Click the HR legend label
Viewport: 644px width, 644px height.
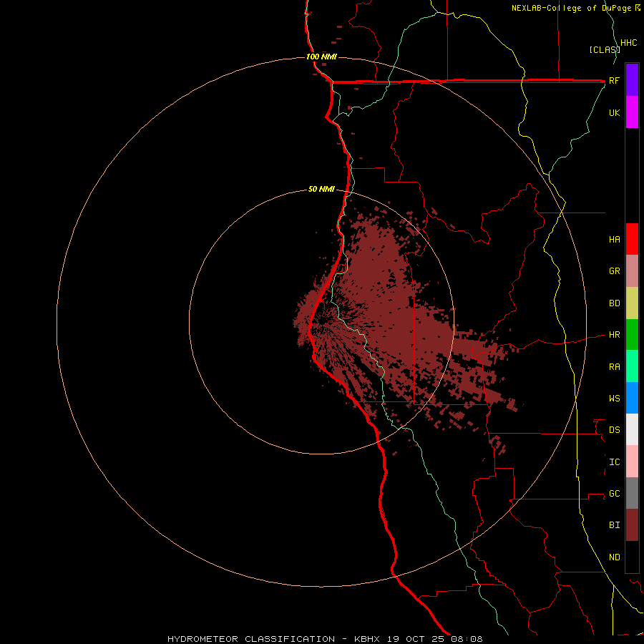coord(615,335)
